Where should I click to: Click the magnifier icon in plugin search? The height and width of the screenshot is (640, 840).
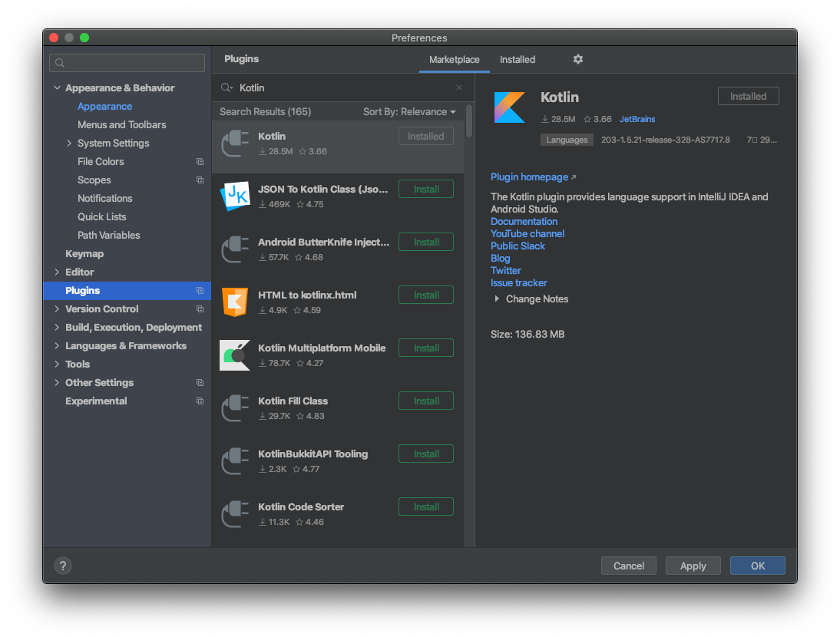coord(227,87)
